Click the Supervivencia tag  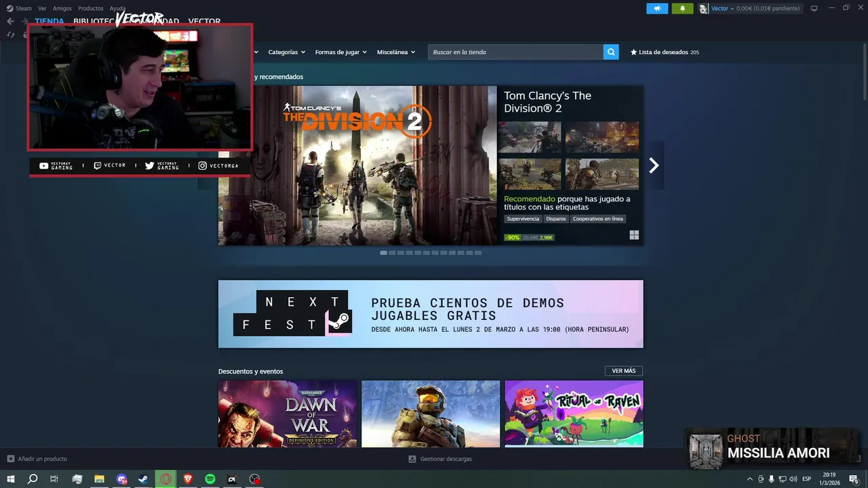[x=523, y=219]
